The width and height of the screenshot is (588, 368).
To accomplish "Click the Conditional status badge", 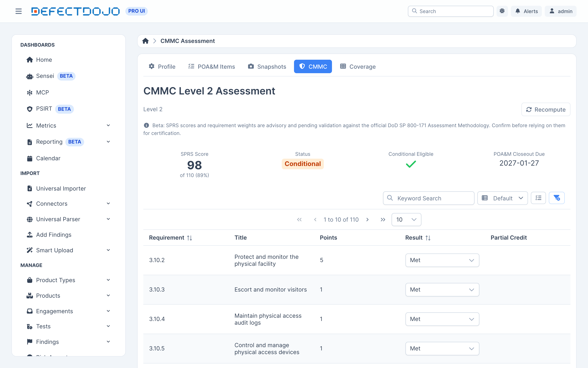I will pyautogui.click(x=303, y=164).
